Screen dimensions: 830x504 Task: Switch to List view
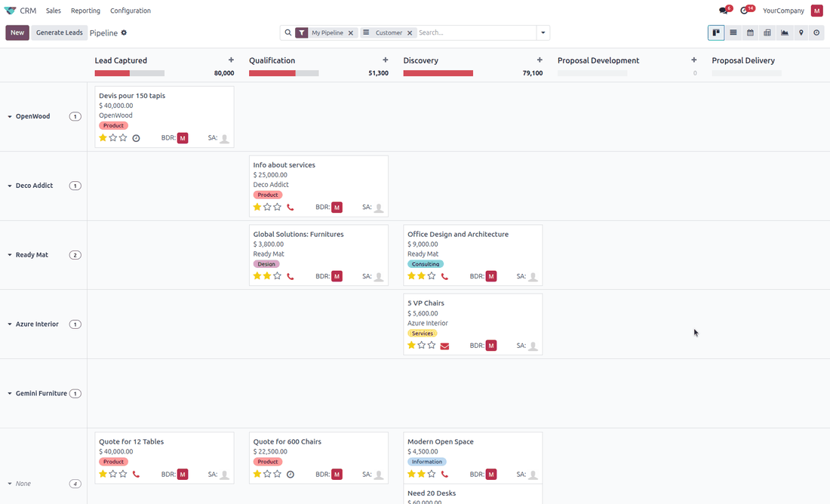[x=733, y=33]
